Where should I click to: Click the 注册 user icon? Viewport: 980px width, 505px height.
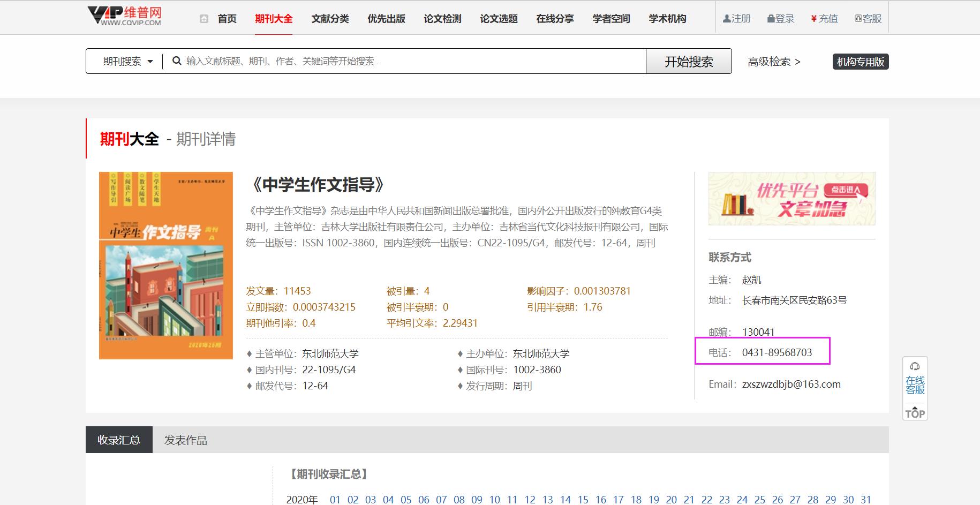(726, 18)
